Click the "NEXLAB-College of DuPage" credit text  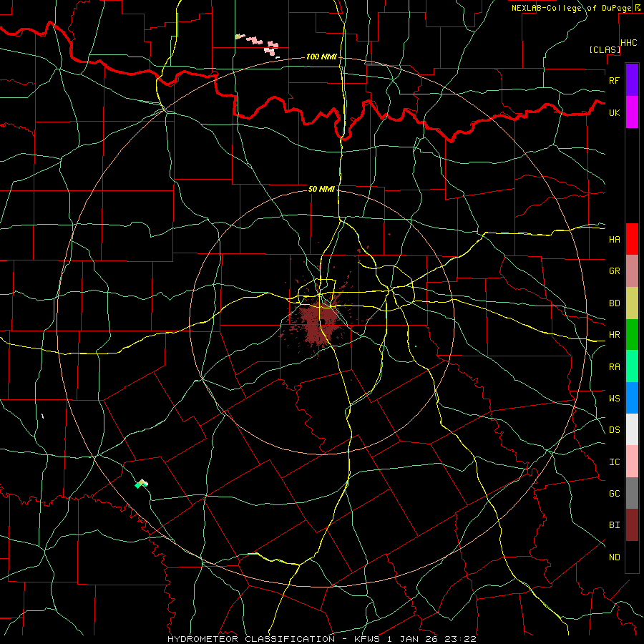pyautogui.click(x=571, y=8)
